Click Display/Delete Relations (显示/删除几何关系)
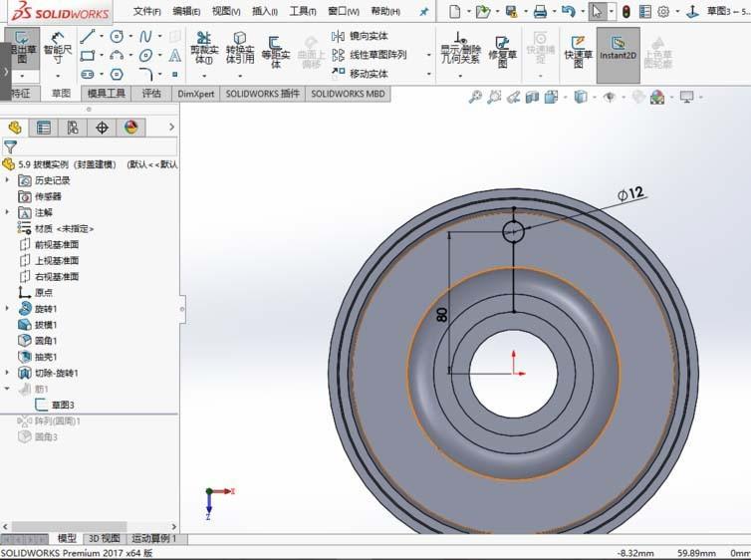The image size is (751, 560). (x=460, y=49)
